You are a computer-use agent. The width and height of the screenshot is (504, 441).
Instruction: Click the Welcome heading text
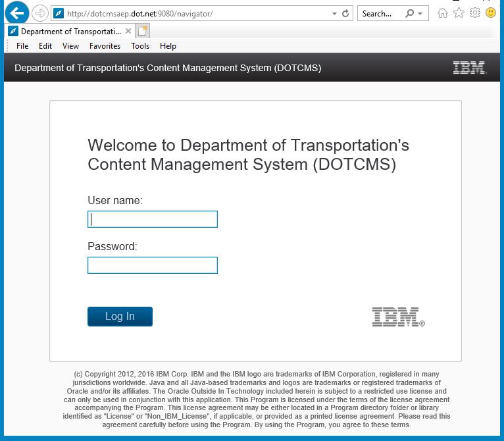pos(248,155)
